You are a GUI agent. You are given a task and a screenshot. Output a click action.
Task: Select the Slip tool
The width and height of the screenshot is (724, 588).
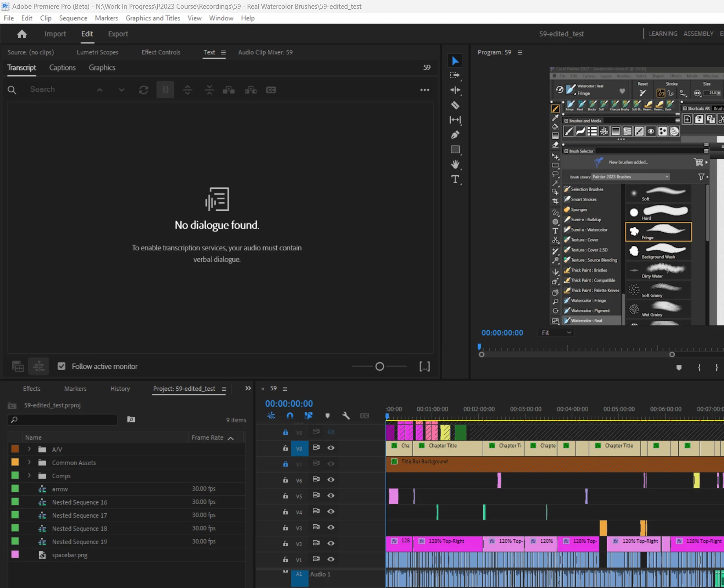455,120
